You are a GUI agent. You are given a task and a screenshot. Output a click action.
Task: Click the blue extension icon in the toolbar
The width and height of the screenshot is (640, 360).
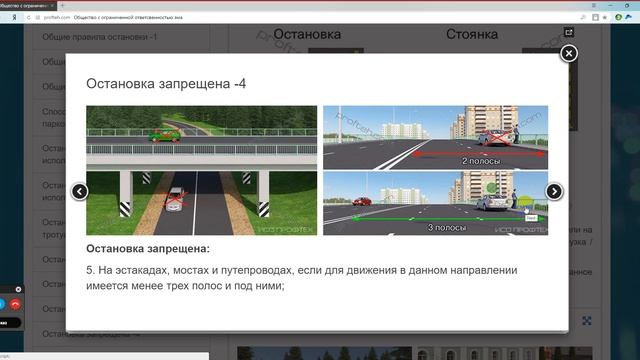[x=629, y=17]
